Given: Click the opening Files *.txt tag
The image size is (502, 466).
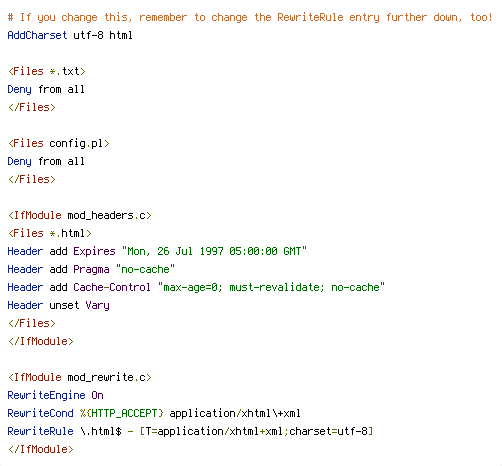Looking at the screenshot, I should pyautogui.click(x=47, y=71).
